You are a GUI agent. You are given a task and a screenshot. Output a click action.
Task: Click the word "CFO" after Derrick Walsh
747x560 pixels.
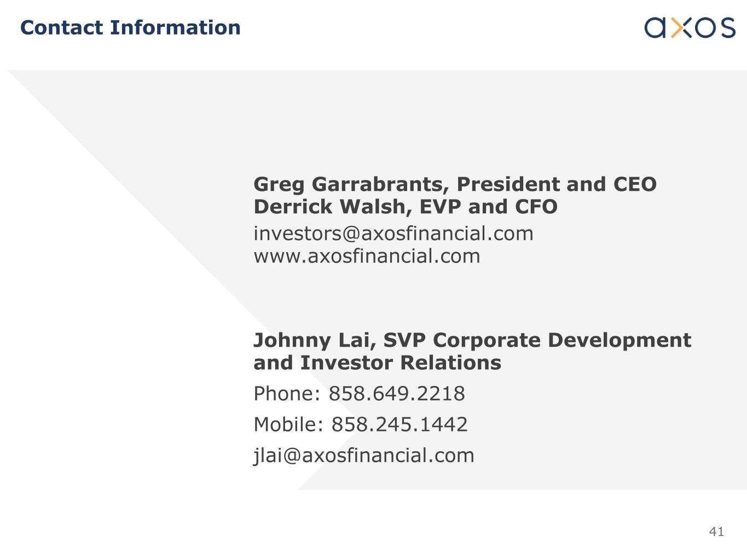click(x=536, y=207)
